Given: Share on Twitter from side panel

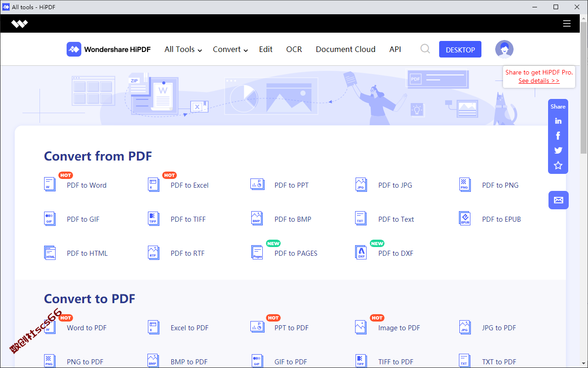Looking at the screenshot, I should [x=558, y=150].
